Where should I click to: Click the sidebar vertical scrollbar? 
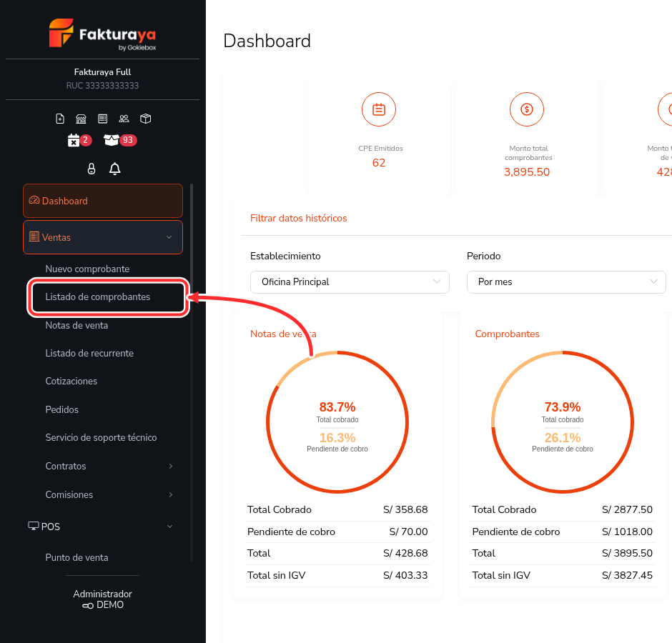click(x=192, y=373)
